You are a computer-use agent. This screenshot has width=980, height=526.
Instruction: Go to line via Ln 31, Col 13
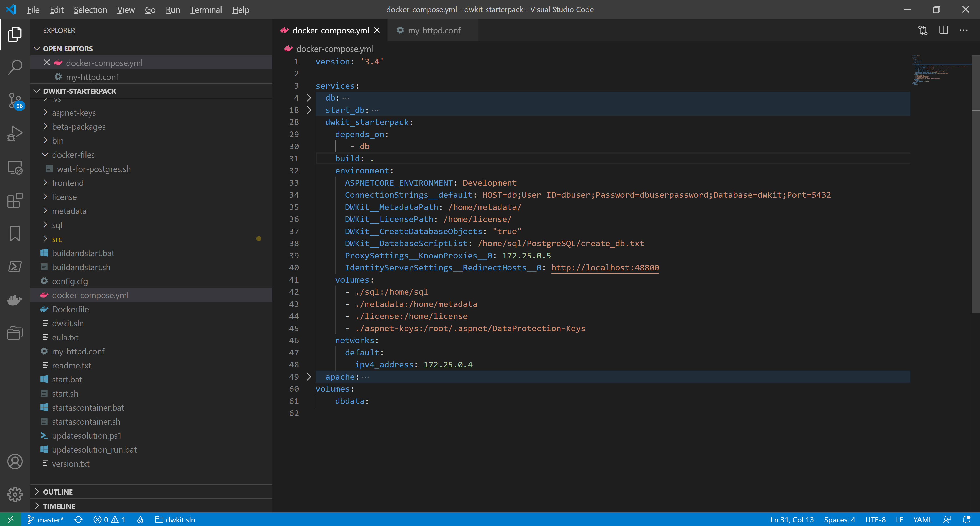click(792, 520)
